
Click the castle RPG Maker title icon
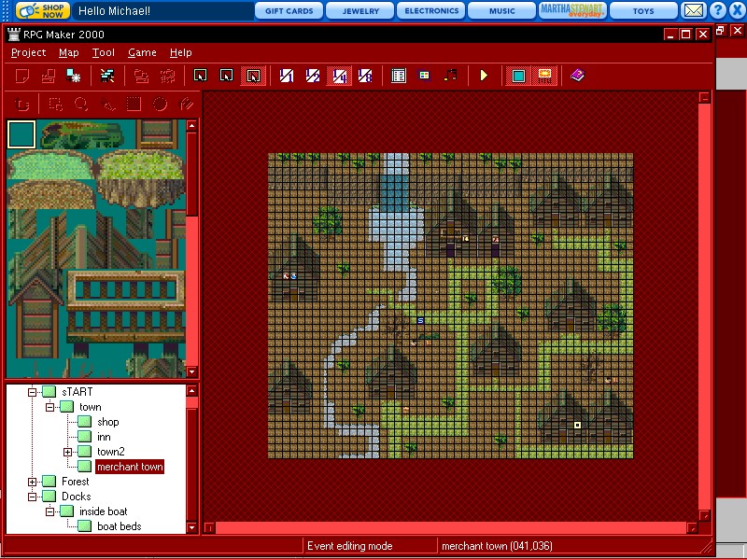14,35
